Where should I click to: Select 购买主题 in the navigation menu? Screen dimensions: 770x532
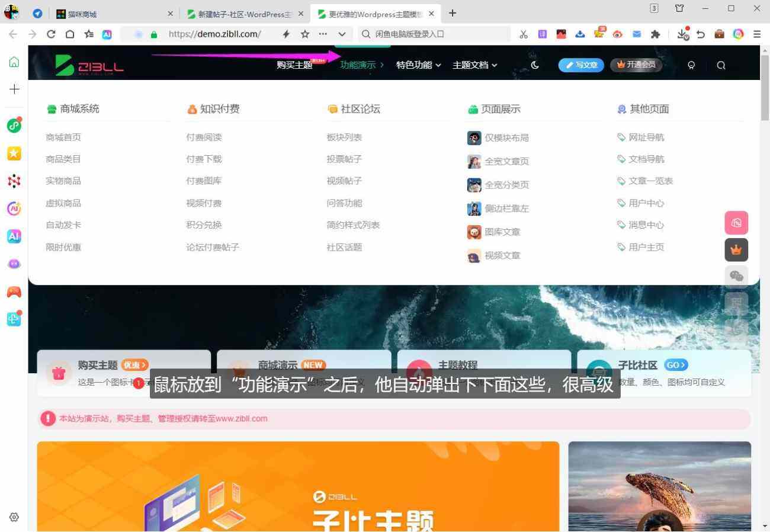point(294,65)
